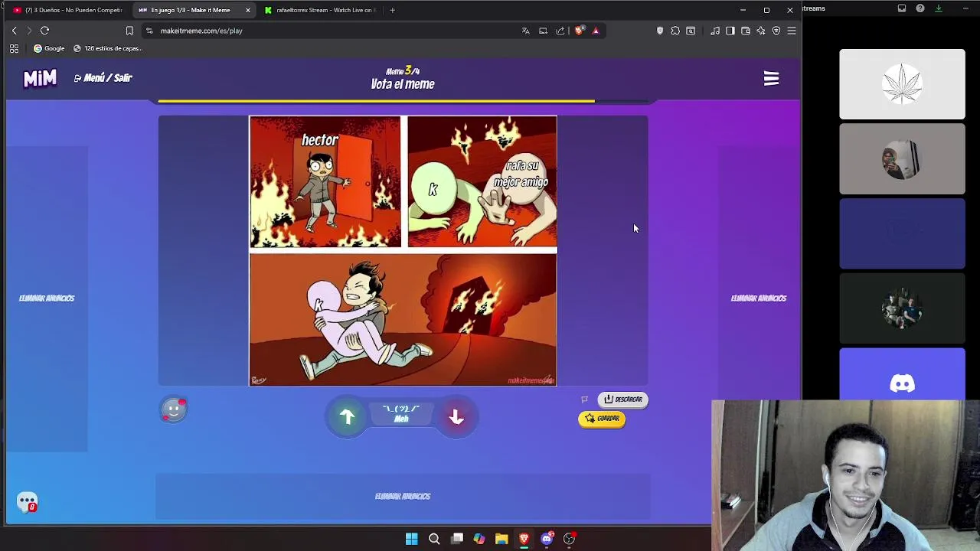This screenshot has width=980, height=551.
Task: Click the left Eliminar Anuncios link
Action: coord(47,298)
